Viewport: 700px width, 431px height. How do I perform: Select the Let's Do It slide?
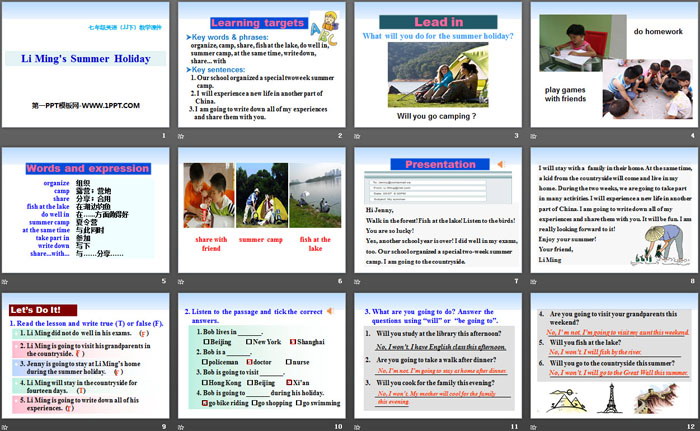coord(85,356)
